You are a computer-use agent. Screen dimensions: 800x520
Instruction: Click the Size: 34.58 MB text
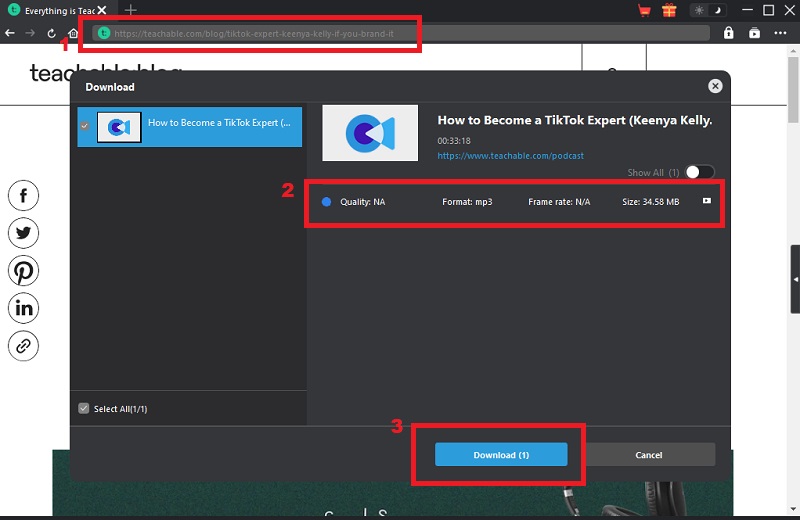651,202
